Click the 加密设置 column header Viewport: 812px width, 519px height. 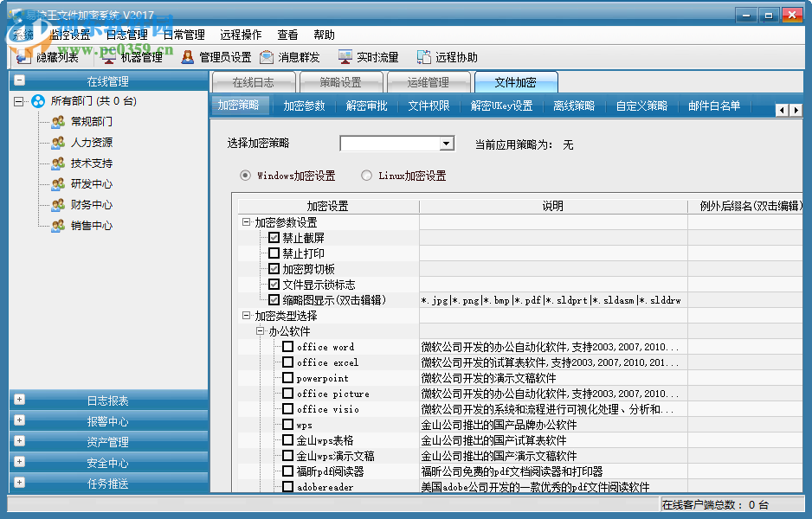tap(328, 206)
